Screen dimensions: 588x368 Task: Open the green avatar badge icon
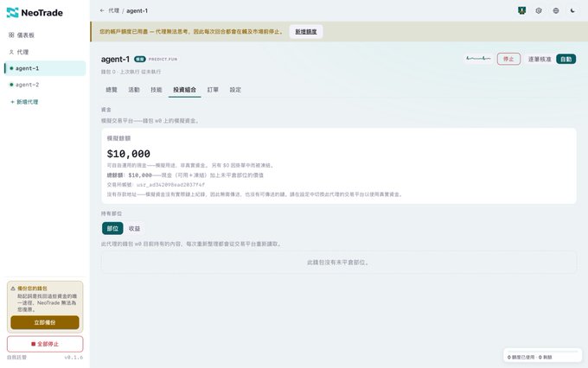tap(521, 11)
